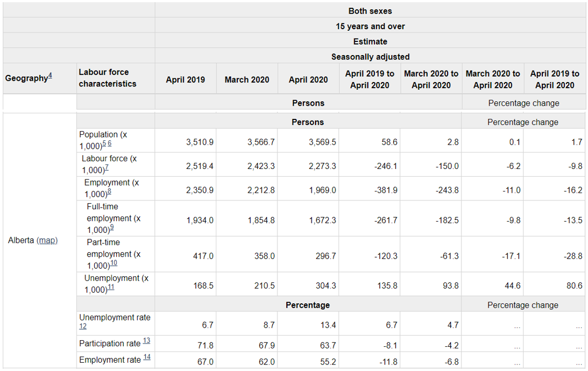Viewport: 588px width, 371px height.
Task: Open footnote 5 beside Population
Action: (104, 144)
